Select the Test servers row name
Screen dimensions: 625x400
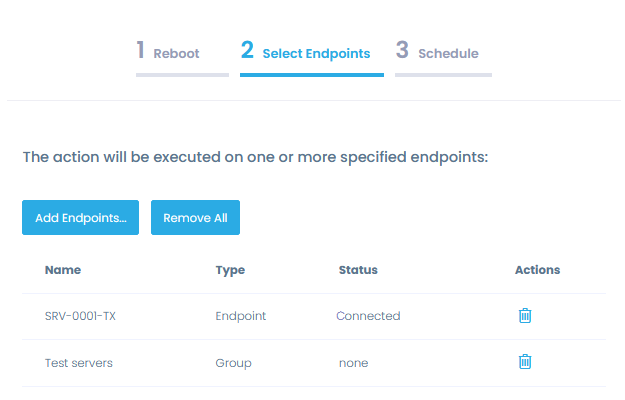point(79,363)
